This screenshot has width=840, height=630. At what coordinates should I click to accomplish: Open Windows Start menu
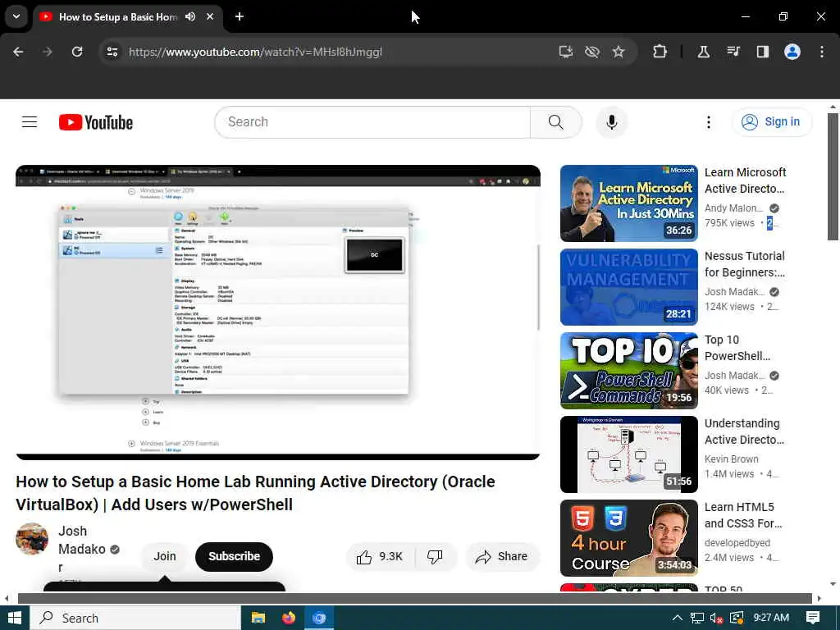pos(15,618)
